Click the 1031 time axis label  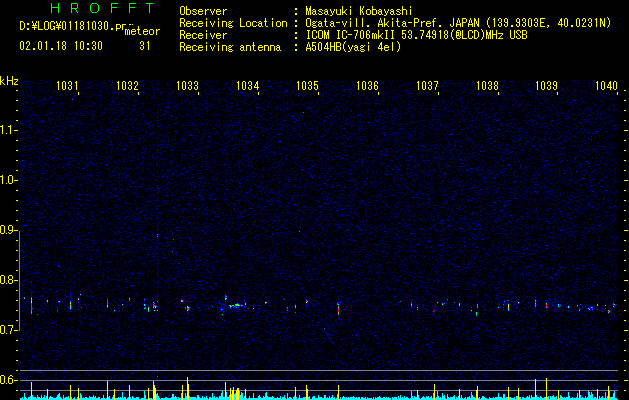(x=67, y=86)
